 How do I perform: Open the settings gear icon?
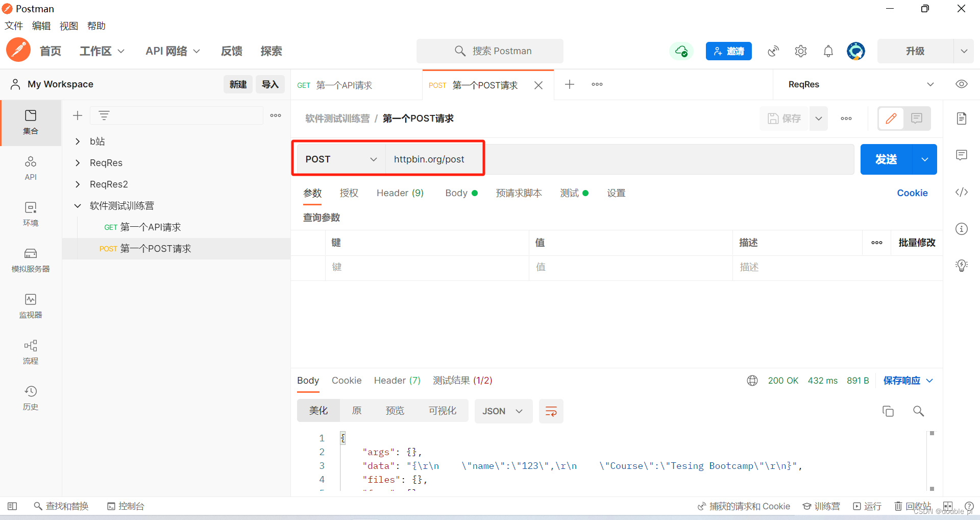[801, 51]
